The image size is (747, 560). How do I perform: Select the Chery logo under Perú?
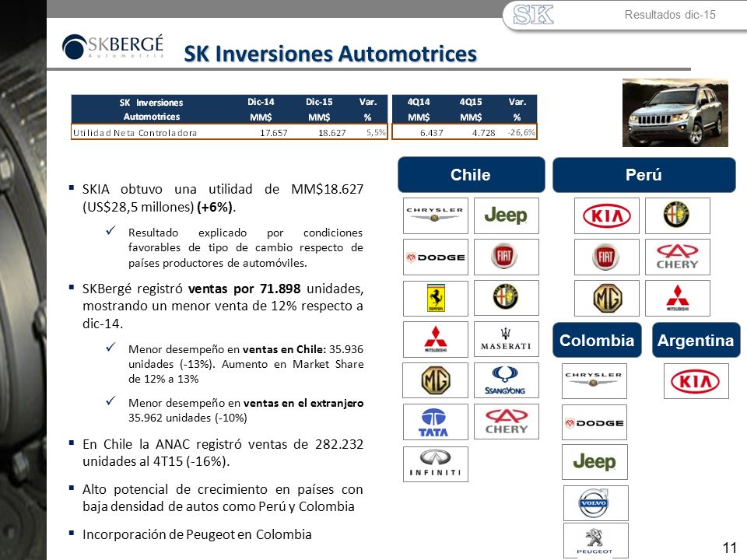tap(678, 257)
